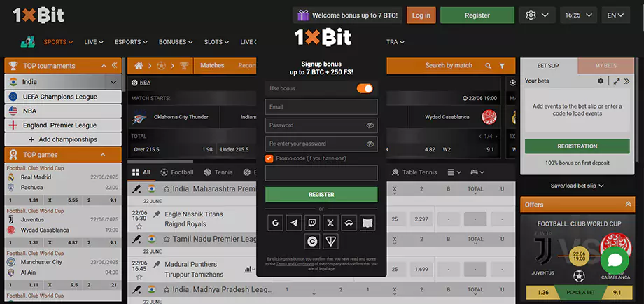
Task: Click the green REGISTER button in signup form
Action: tap(321, 194)
